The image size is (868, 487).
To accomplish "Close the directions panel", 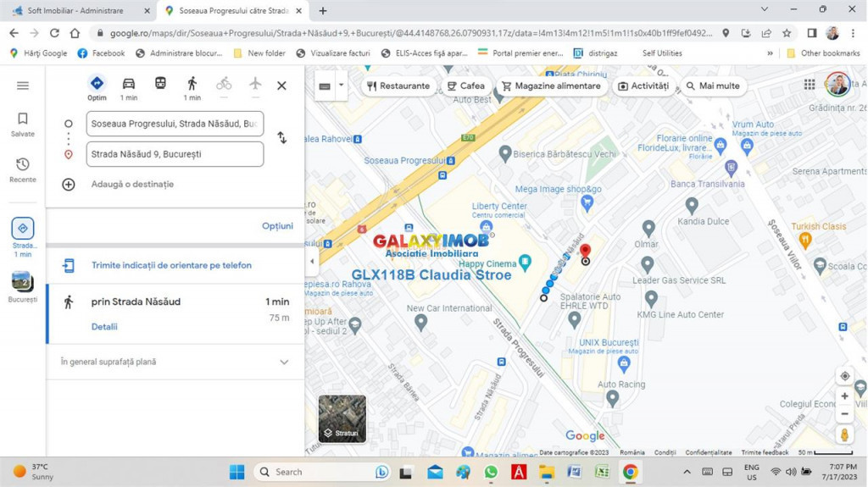I will tap(281, 86).
